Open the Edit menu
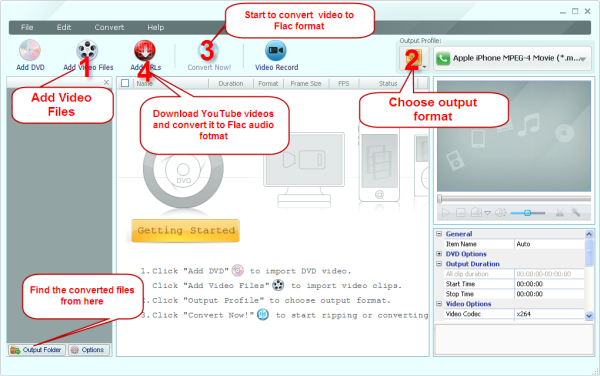 pos(64,27)
